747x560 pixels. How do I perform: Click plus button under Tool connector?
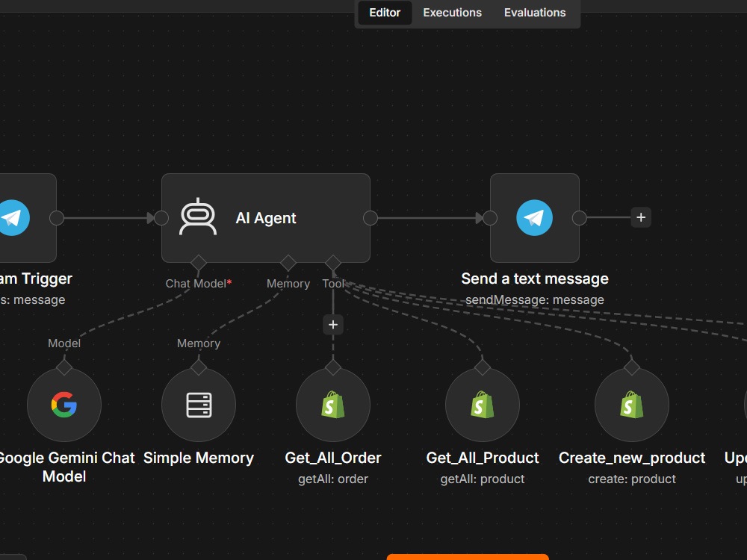tap(333, 325)
